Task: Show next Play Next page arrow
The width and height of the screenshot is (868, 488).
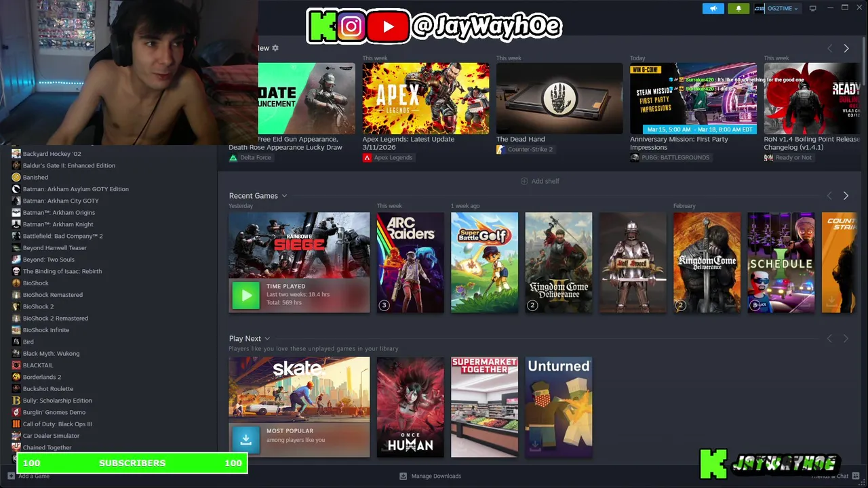Action: [846, 338]
